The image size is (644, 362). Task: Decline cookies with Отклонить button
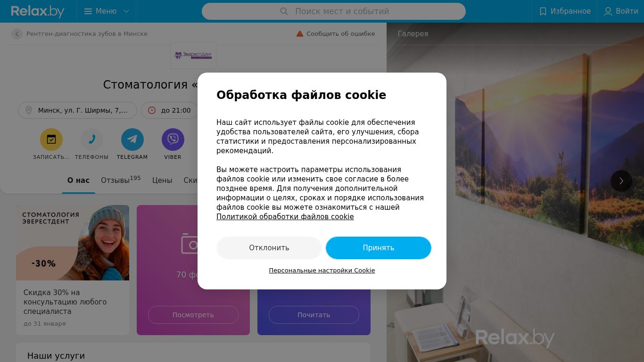tap(269, 248)
